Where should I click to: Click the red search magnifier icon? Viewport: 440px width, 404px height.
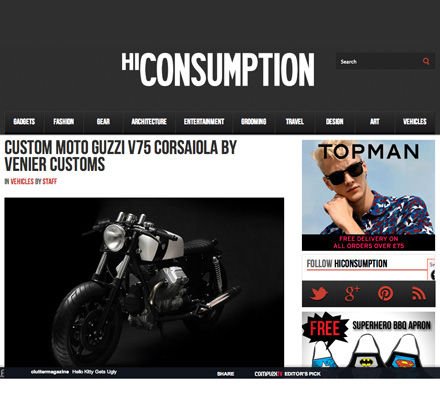tap(426, 61)
